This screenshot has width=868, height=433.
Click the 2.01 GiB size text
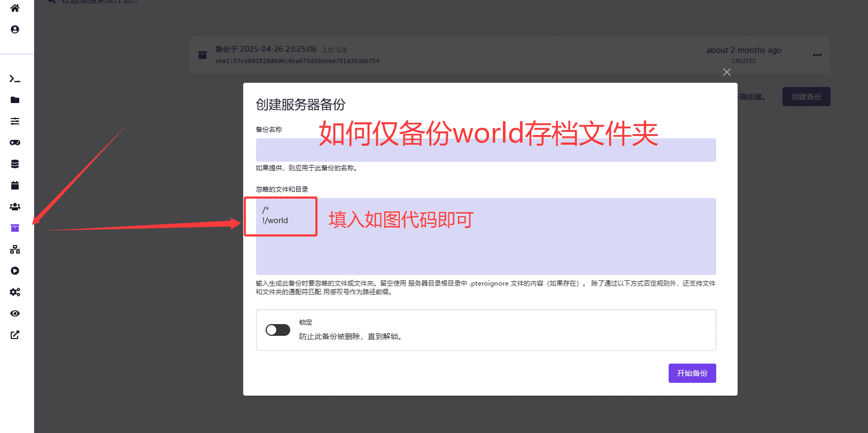[335, 50]
